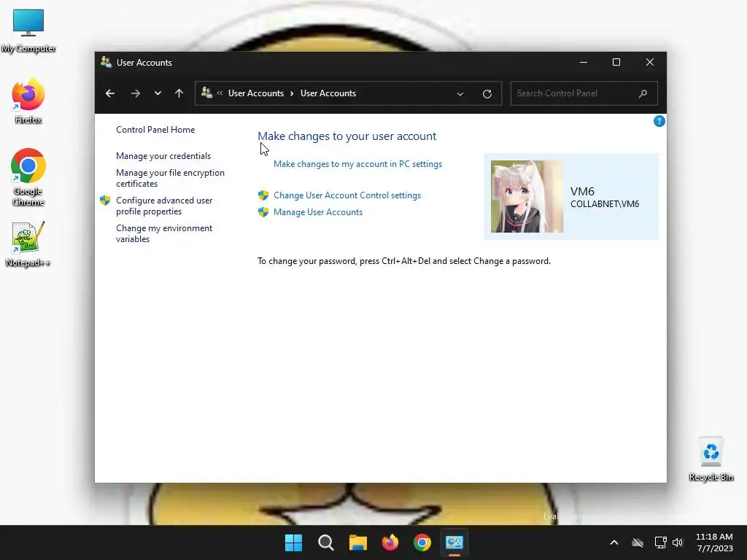Open Change User Account Control settings
Image resolution: width=747 pixels, height=560 pixels.
[x=347, y=195]
